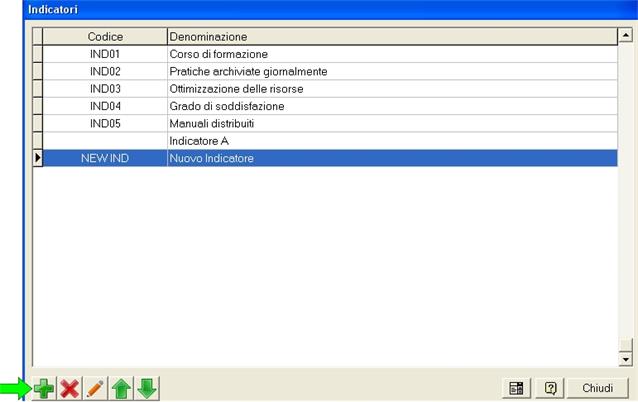Select the IND03 code cell

coord(105,89)
